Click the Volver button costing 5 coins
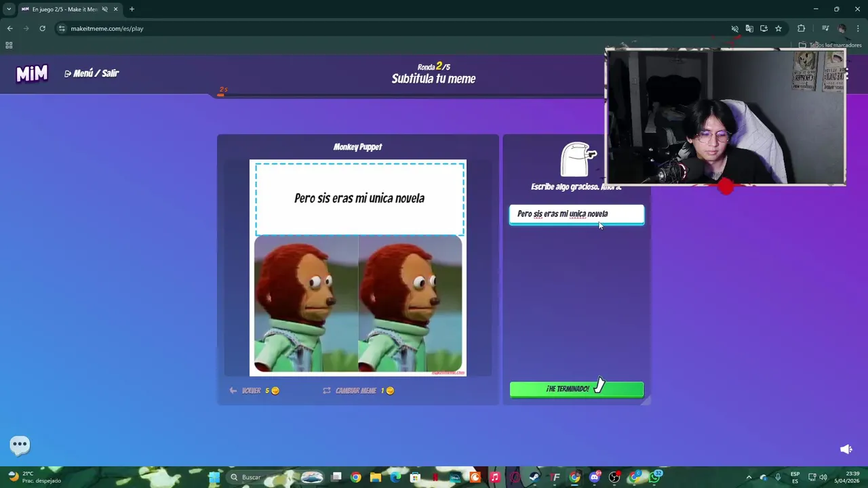 click(254, 390)
